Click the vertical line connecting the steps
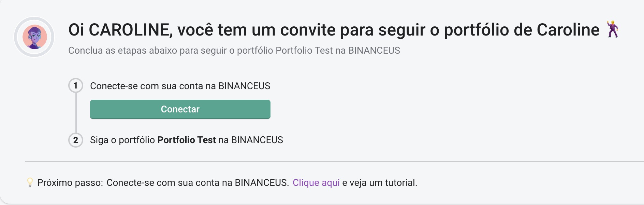The image size is (644, 205). 76,113
